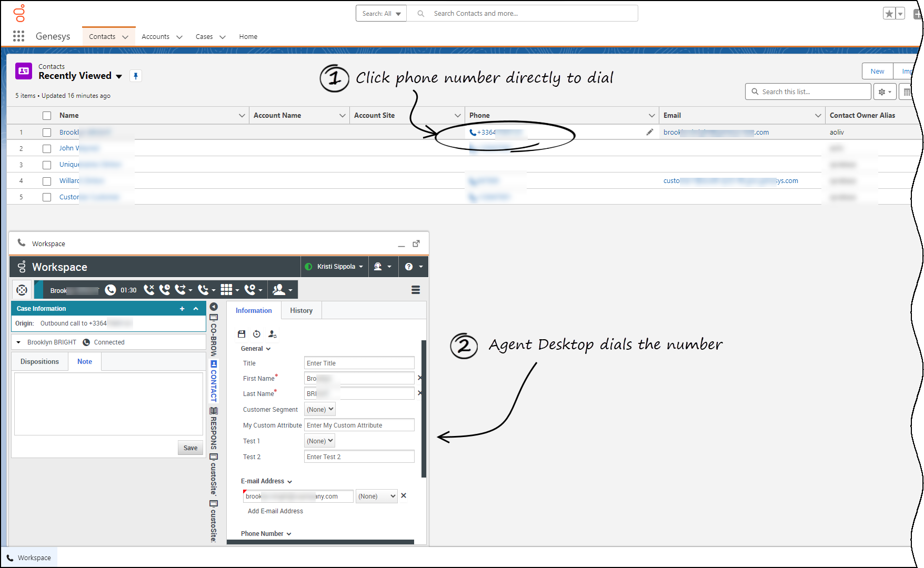Open the Accounts tab dropdown chevron
The height and width of the screenshot is (568, 924).
[x=179, y=37]
